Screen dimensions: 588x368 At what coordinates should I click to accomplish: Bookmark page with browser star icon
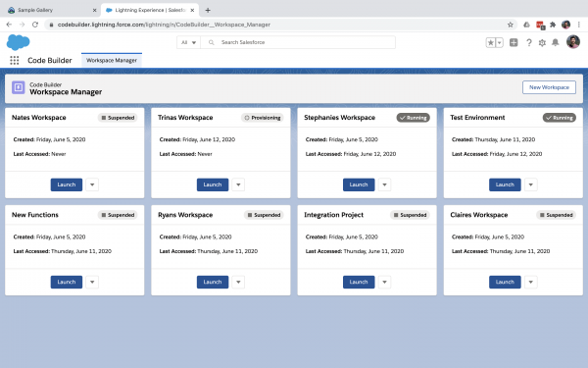(510, 25)
